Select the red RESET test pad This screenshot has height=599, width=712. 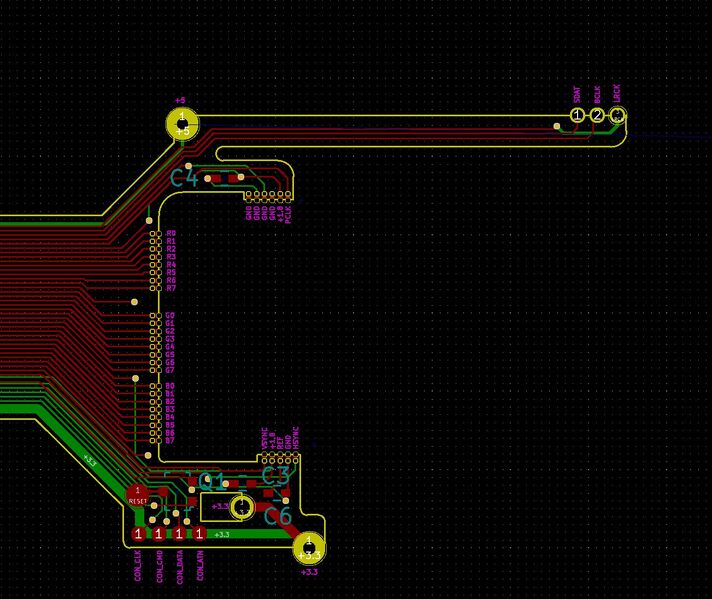(x=138, y=496)
